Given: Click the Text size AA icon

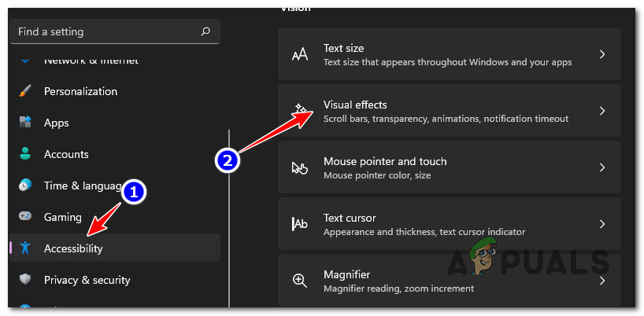Looking at the screenshot, I should [x=300, y=54].
